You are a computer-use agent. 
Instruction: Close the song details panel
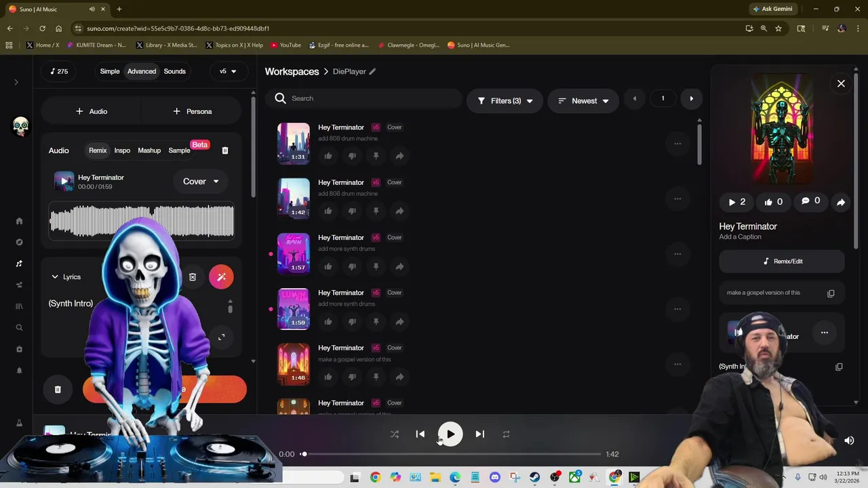(x=841, y=83)
